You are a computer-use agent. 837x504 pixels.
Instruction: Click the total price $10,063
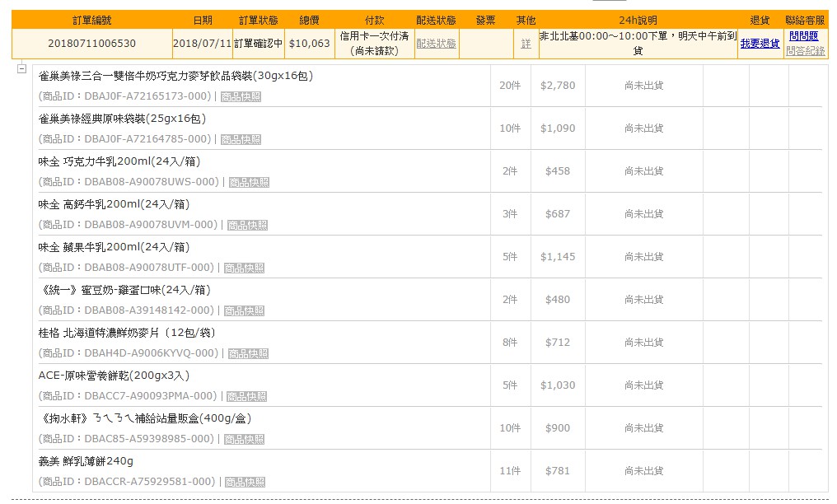click(x=309, y=43)
